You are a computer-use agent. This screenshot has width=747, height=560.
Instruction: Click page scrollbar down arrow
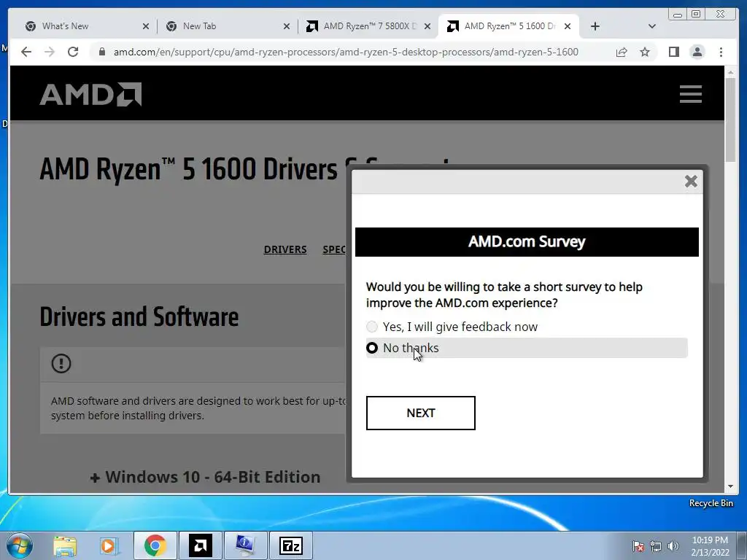[730, 486]
